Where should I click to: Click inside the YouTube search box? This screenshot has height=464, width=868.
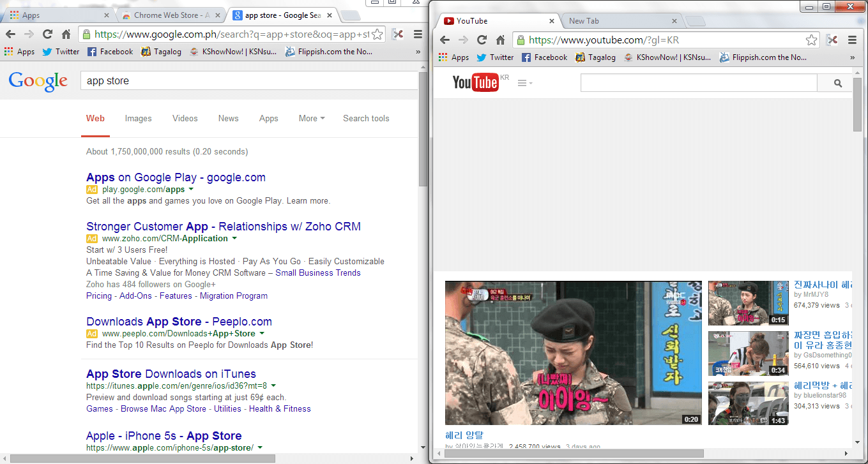click(x=696, y=82)
